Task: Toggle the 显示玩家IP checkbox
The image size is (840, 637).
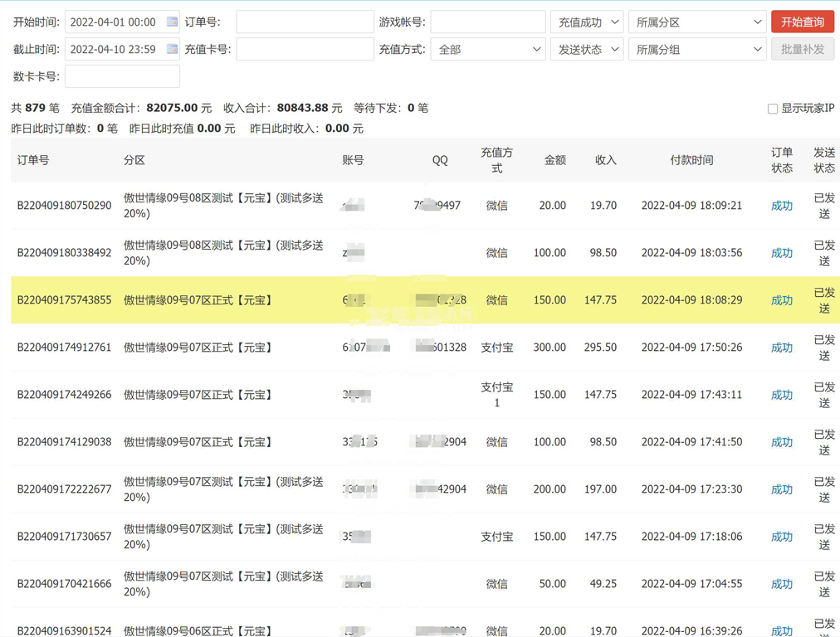Action: tap(773, 109)
